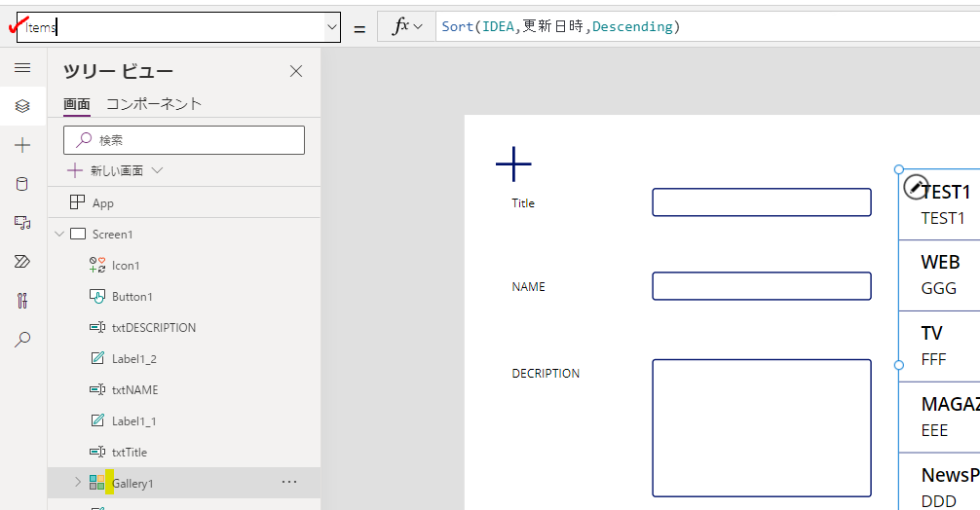Open the Items property dropdown
980x510 pixels.
tap(332, 28)
